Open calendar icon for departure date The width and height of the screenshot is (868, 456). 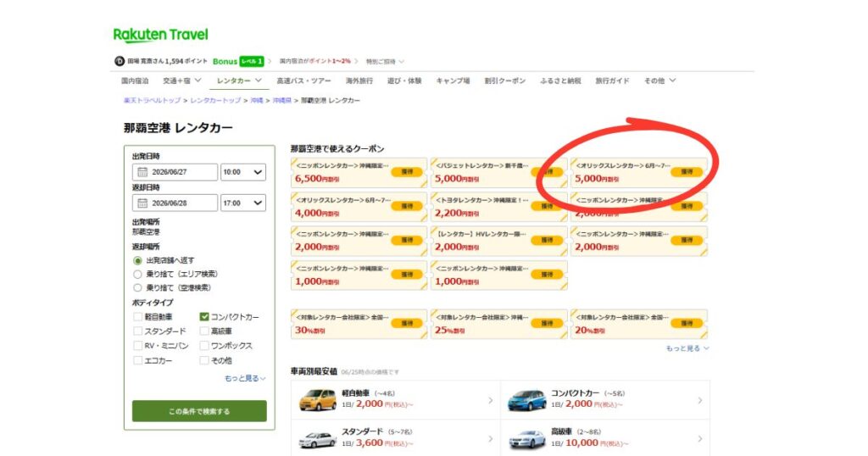pyautogui.click(x=142, y=172)
